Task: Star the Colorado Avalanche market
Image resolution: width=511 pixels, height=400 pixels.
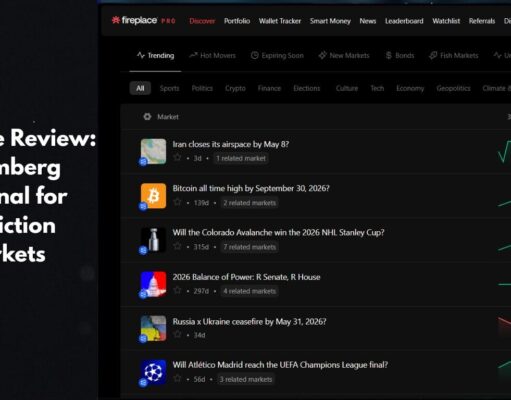Action: pos(177,246)
